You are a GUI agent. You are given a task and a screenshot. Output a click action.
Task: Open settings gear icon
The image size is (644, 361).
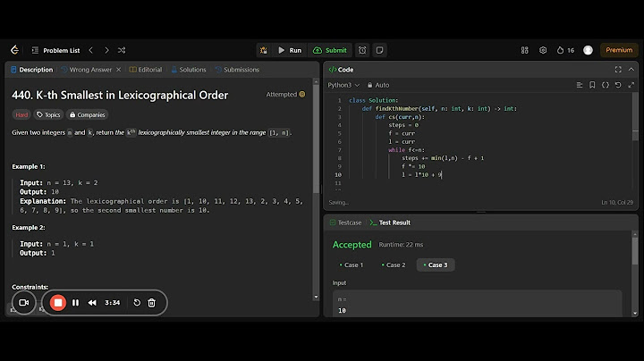coord(543,50)
